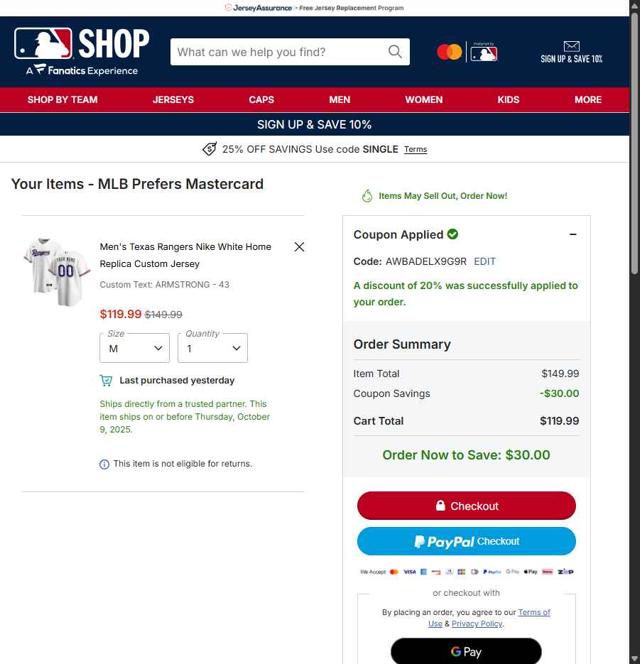Click the search input field
640x664 pixels.
(x=280, y=52)
